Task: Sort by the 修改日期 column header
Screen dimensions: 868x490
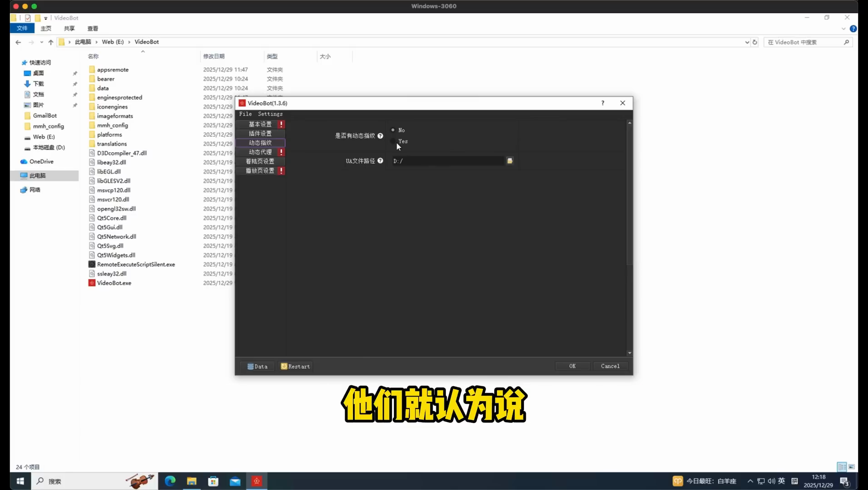Action: pyautogui.click(x=214, y=56)
